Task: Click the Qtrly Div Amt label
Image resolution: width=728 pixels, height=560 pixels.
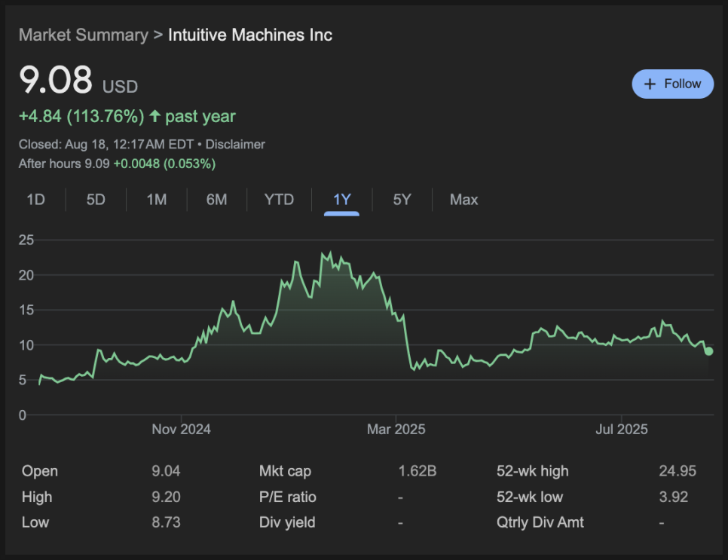Action: coord(540,522)
